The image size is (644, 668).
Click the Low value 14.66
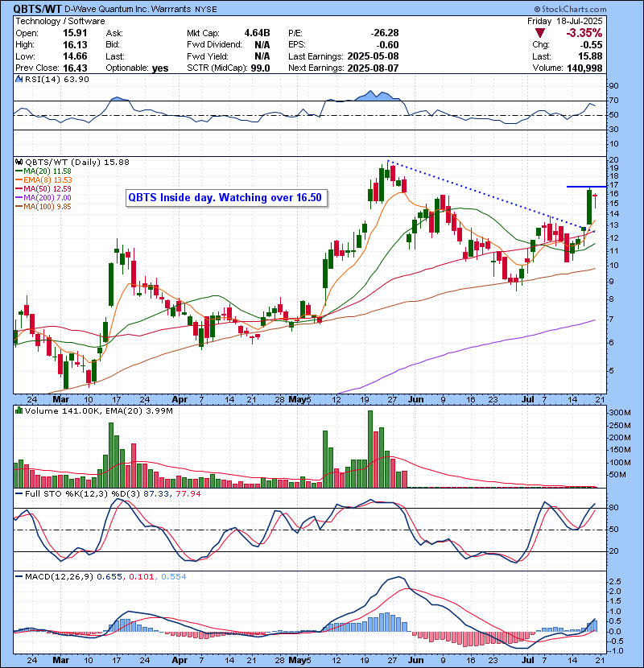75,56
